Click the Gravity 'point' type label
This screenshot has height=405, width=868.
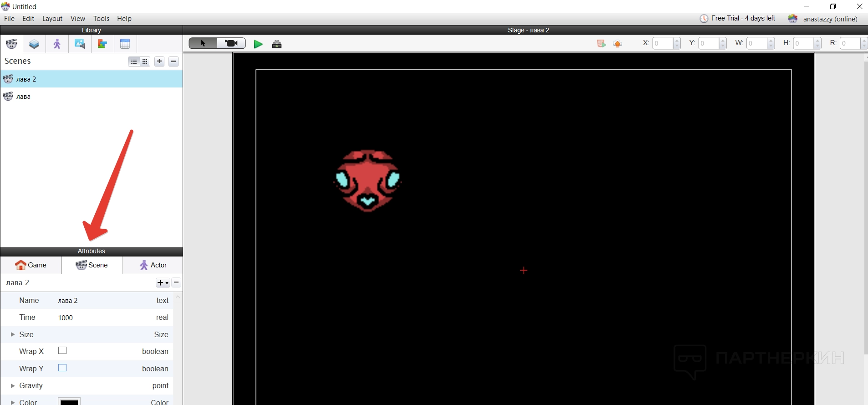pos(160,385)
